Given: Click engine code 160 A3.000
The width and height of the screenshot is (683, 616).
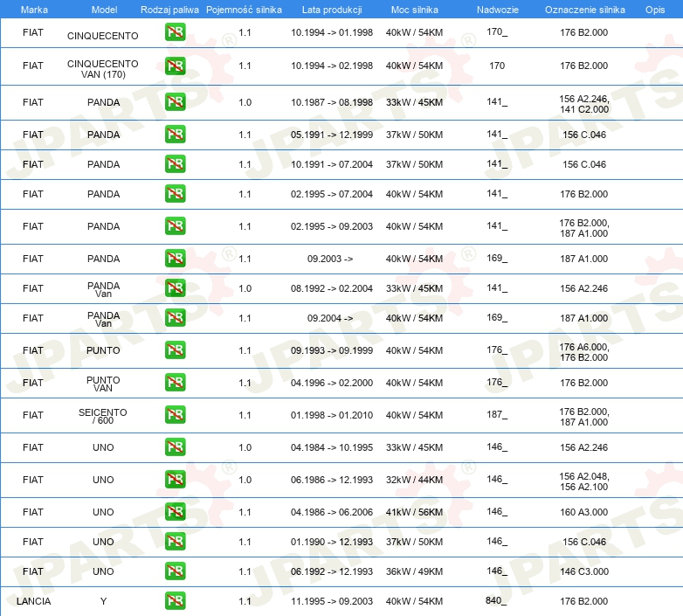Looking at the screenshot, I should (583, 512).
